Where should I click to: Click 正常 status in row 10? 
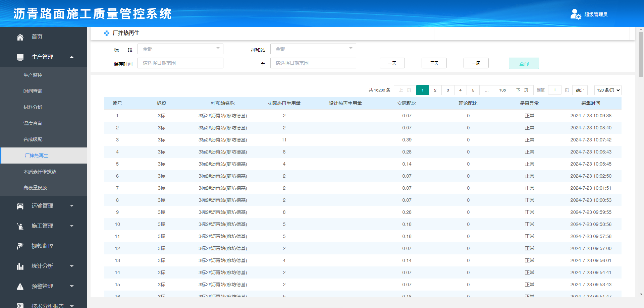tap(530, 224)
